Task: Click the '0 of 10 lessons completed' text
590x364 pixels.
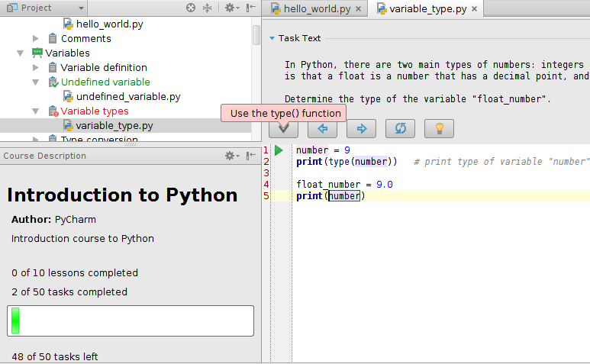Action: [x=75, y=272]
